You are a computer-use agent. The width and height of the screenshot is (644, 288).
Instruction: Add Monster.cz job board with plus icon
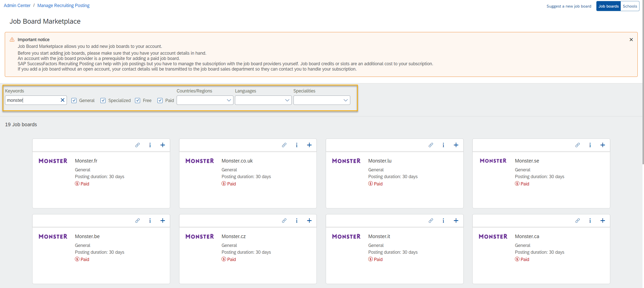(309, 220)
